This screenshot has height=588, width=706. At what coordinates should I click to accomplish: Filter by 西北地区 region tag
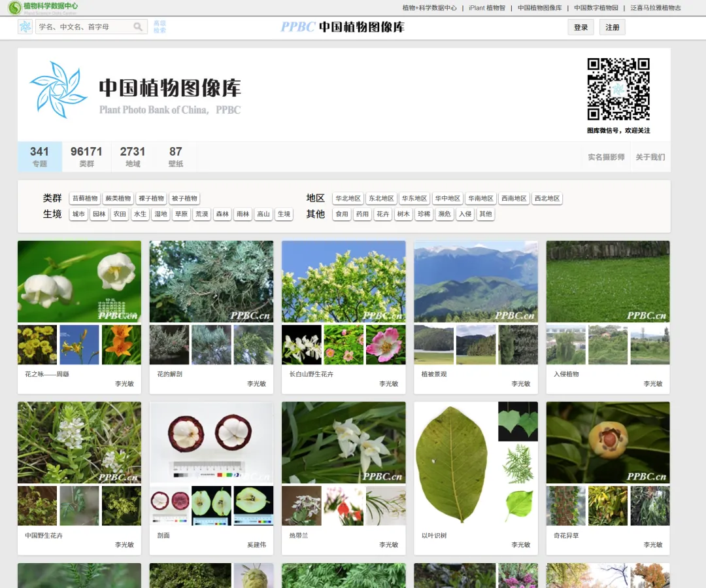click(x=547, y=198)
